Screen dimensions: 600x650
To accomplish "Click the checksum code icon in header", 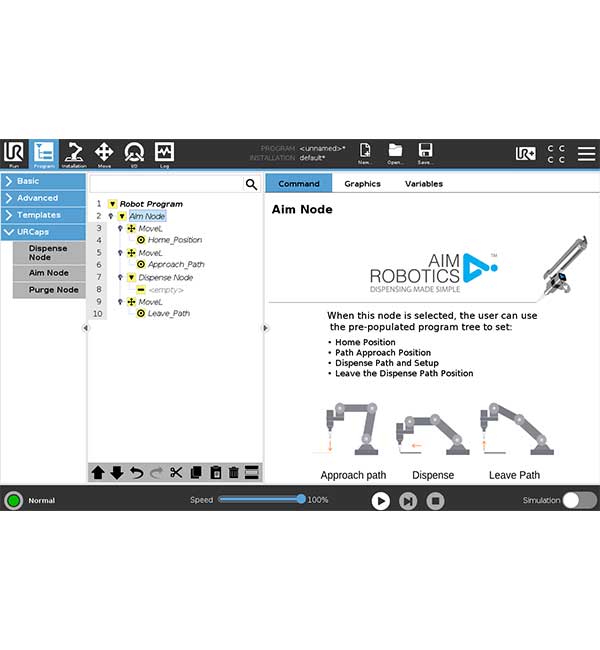I will (x=556, y=154).
